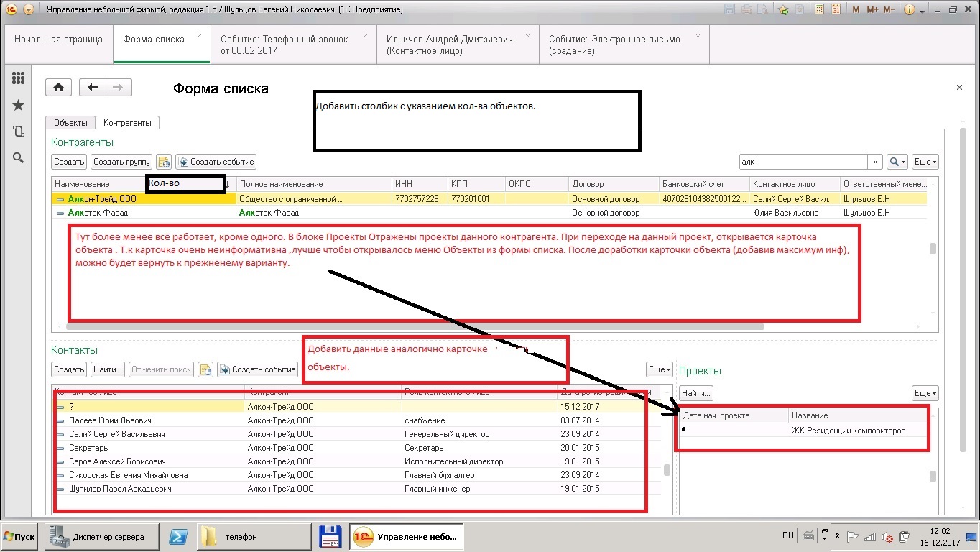Open the History icon in sidebar
Viewport: 980px width, 552px height.
[19, 132]
